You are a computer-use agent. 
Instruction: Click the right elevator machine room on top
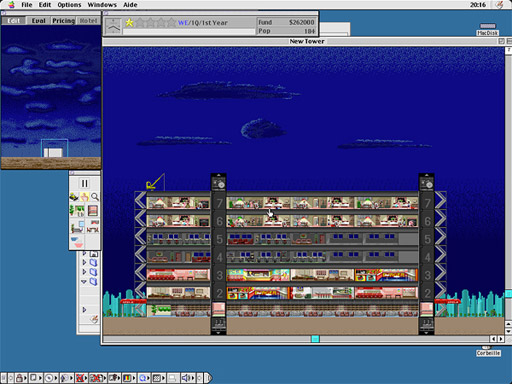[x=426, y=182]
